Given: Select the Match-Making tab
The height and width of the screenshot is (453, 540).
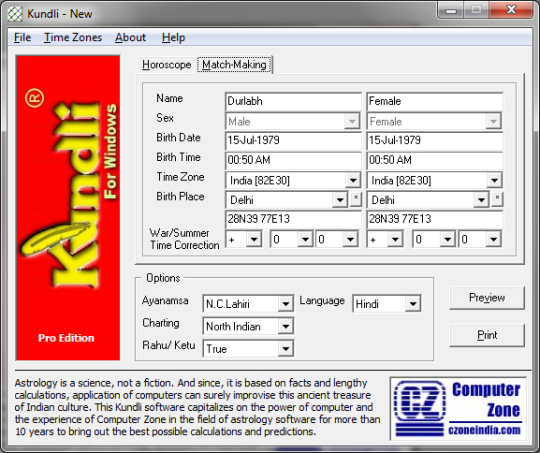Looking at the screenshot, I should (235, 64).
